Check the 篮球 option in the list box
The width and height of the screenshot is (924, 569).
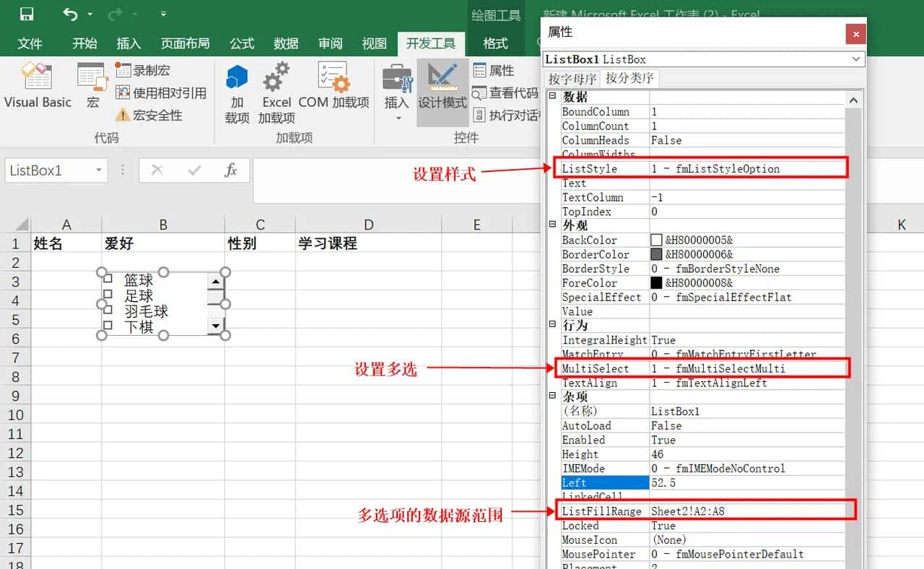point(109,279)
